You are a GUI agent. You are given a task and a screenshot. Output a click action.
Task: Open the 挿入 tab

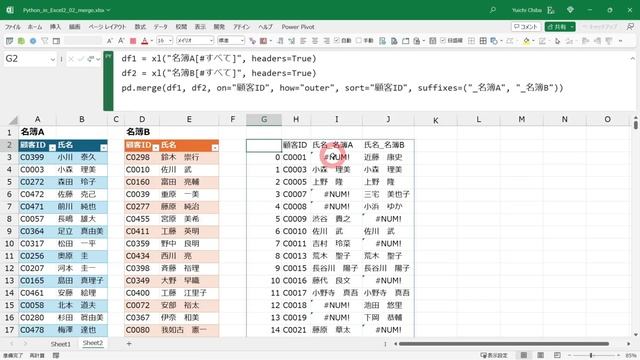click(55, 27)
